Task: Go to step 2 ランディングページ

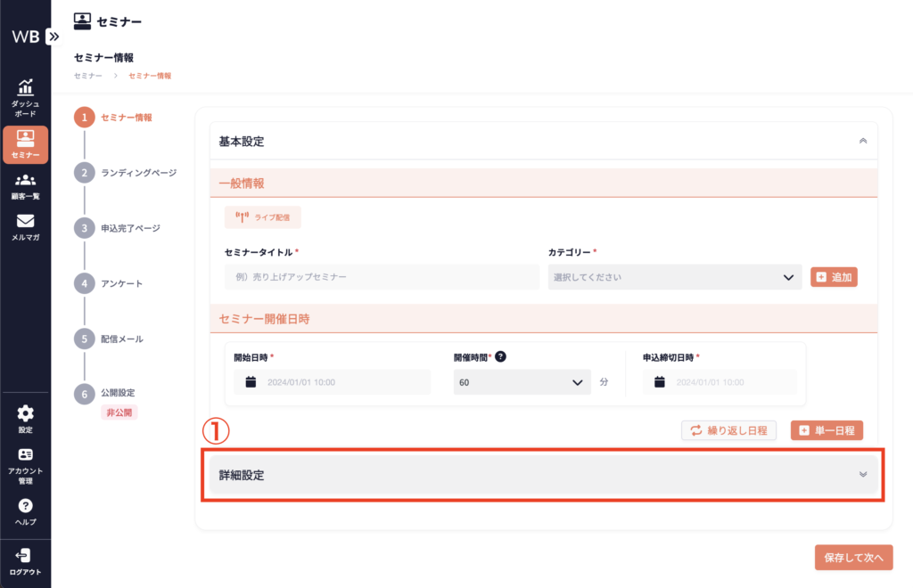Action: (138, 173)
